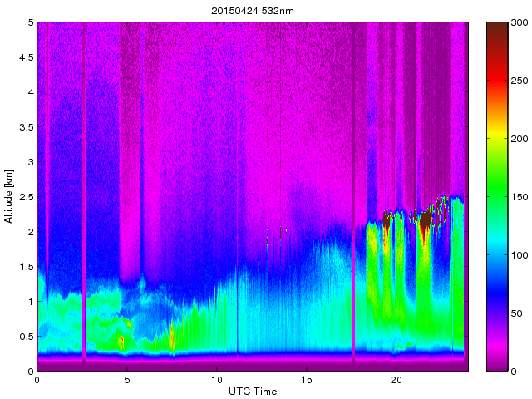
Task: Click the colorbar tick label '50'
Action: pyautogui.click(x=517, y=313)
